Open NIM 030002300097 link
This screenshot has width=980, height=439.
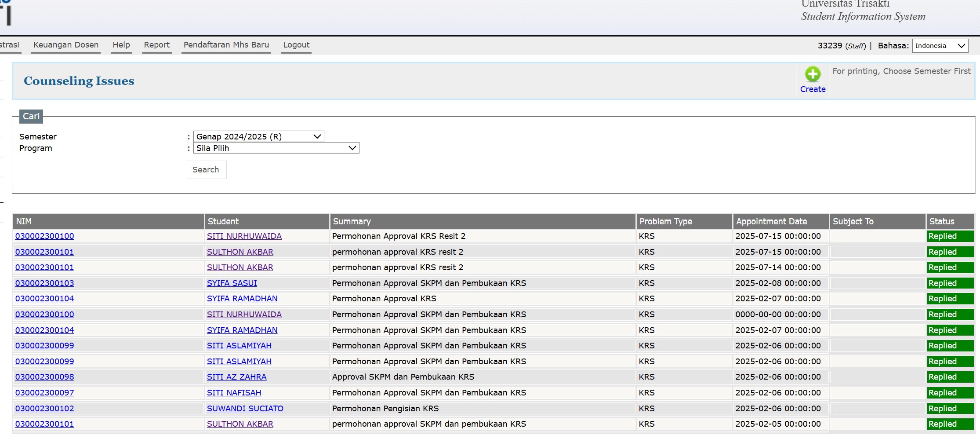click(x=44, y=393)
